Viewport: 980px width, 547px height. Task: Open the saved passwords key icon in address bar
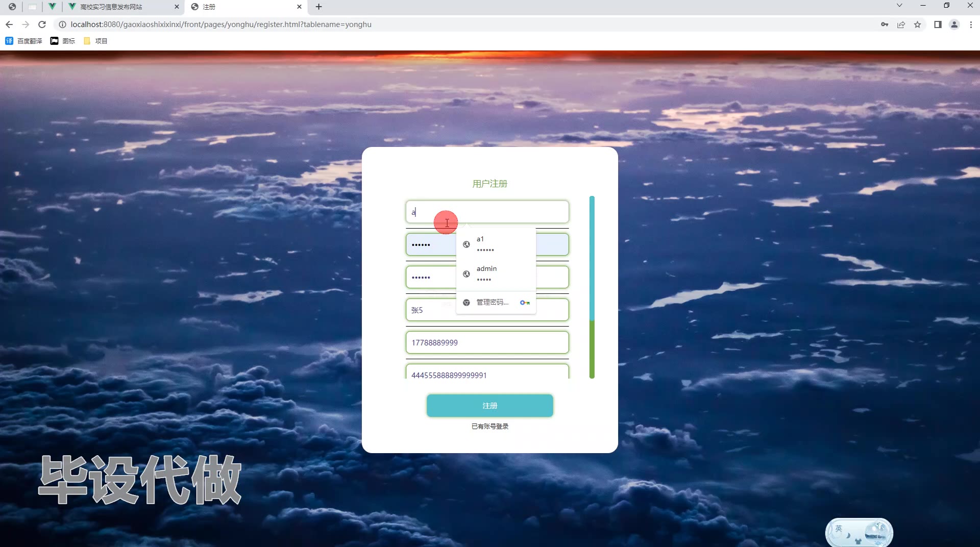click(885, 24)
